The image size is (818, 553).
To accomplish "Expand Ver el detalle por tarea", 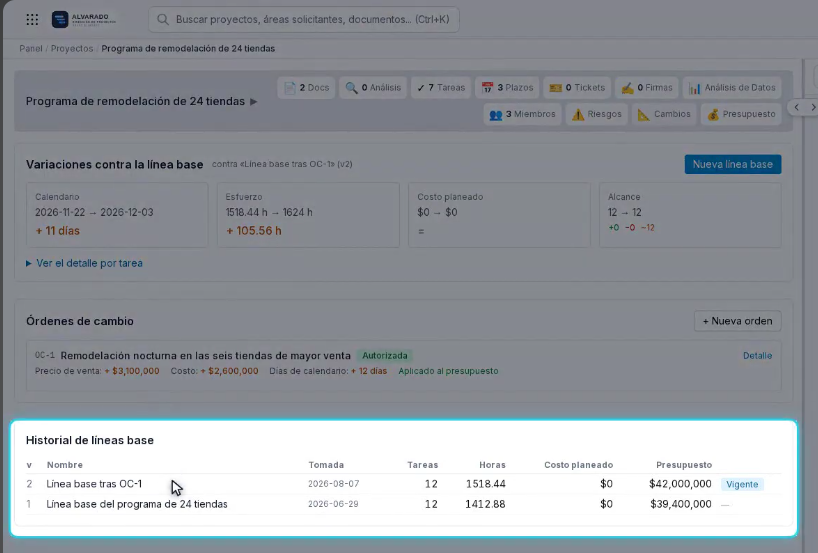I will click(x=85, y=263).
